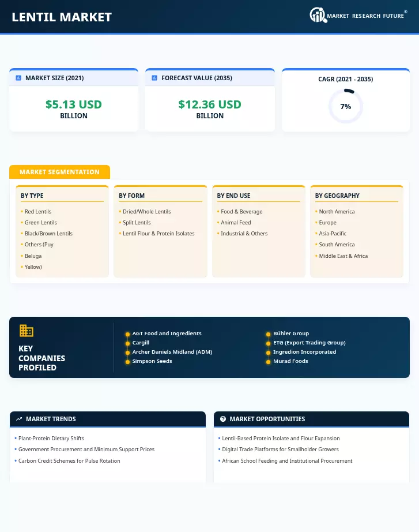
Task: Click the chart icon beside Market Size (2021)
Action: tap(18, 78)
